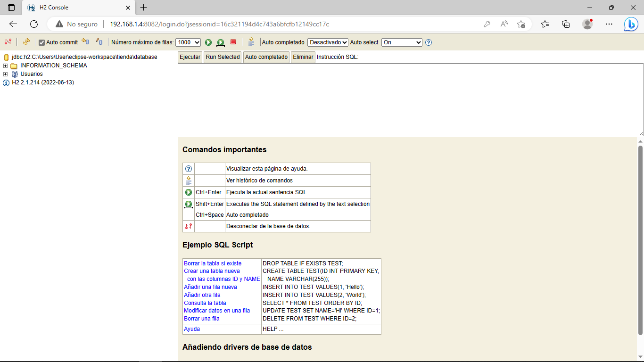Click the Commit icon in toolbar
This screenshot has width=644, height=362.
pos(99,42)
